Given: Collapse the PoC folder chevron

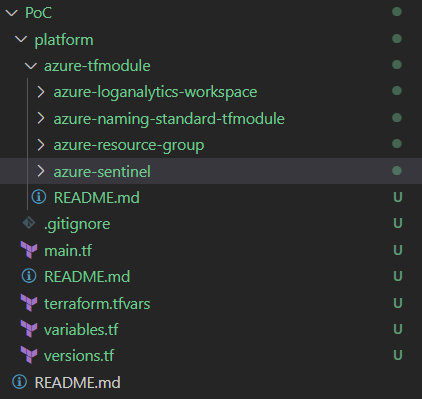Looking at the screenshot, I should 12,13.
